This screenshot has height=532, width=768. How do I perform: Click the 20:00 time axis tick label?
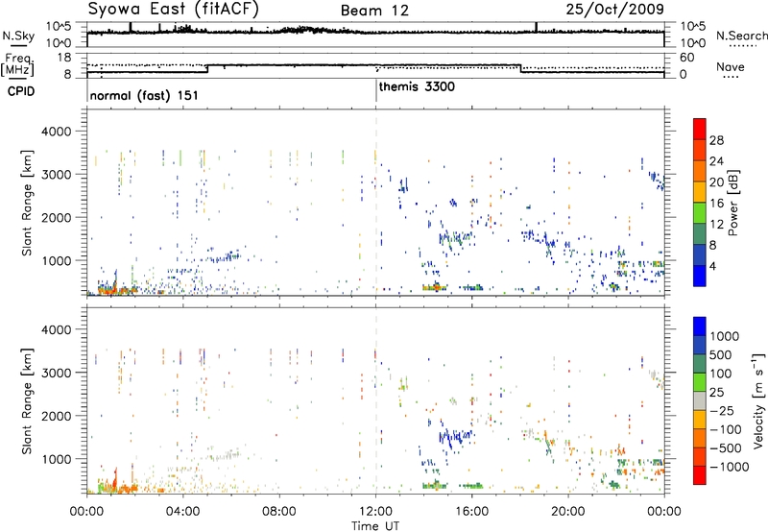pos(568,512)
